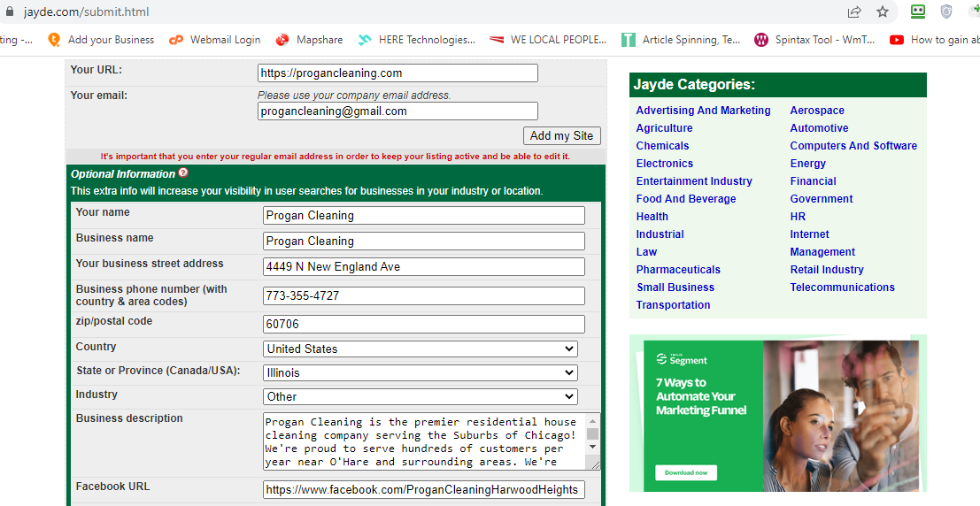Screen dimensions: 980x506
Task: Open the Electronics category link
Action: (x=664, y=164)
